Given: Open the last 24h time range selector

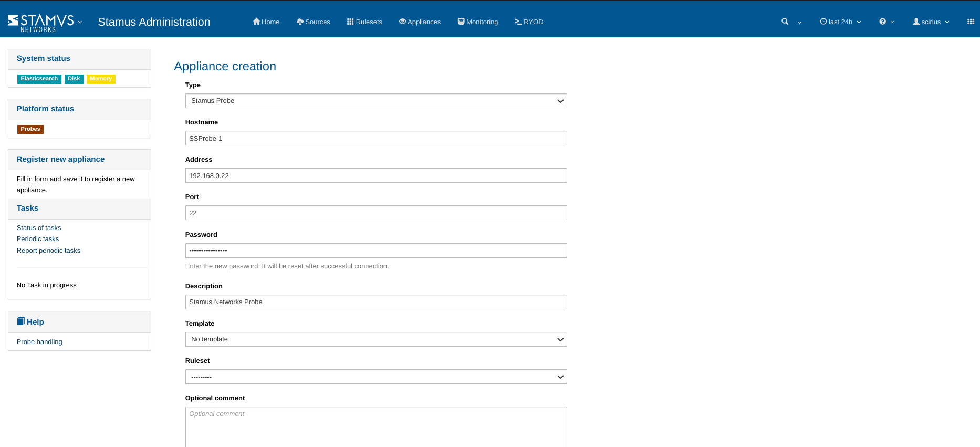Looking at the screenshot, I should [840, 22].
